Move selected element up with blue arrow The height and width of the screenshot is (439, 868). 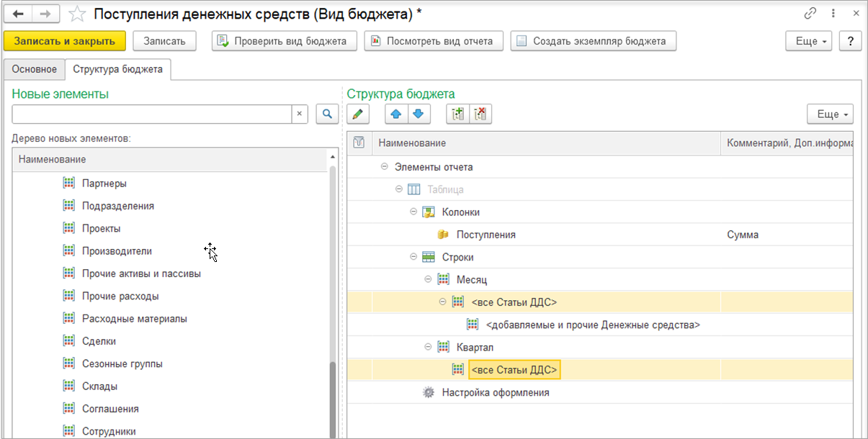click(x=396, y=114)
